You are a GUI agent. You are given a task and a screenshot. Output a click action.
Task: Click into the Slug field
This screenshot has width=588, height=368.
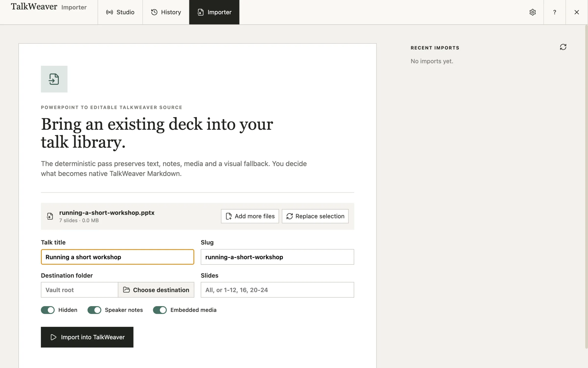(277, 257)
